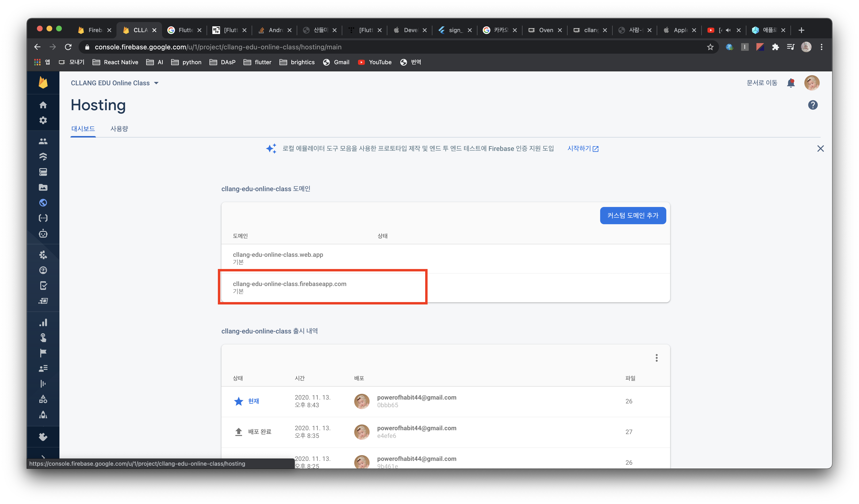This screenshot has height=504, width=859.
Task: Open Gmail bookmark
Action: (x=336, y=62)
